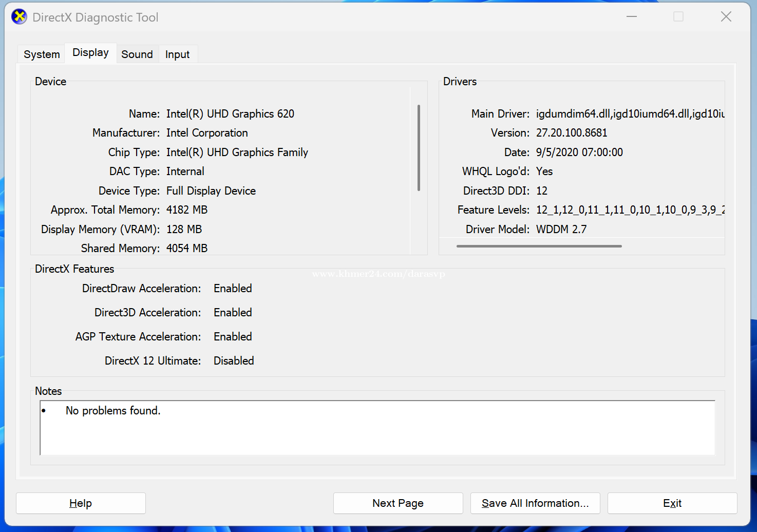
Task: Select the Display tab
Action: (90, 53)
